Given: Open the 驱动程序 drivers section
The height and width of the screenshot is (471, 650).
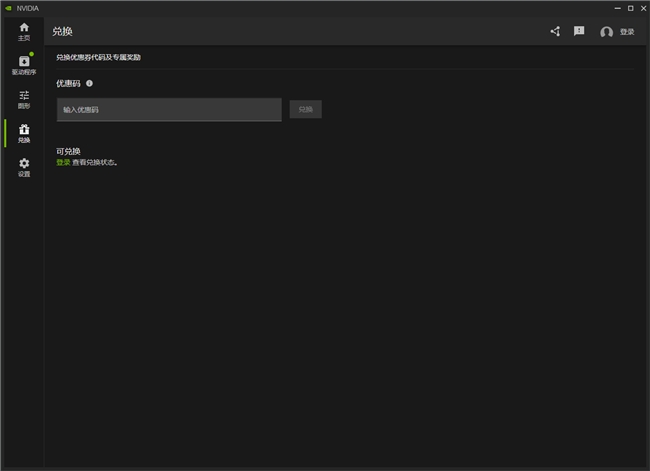Looking at the screenshot, I should point(24,66).
